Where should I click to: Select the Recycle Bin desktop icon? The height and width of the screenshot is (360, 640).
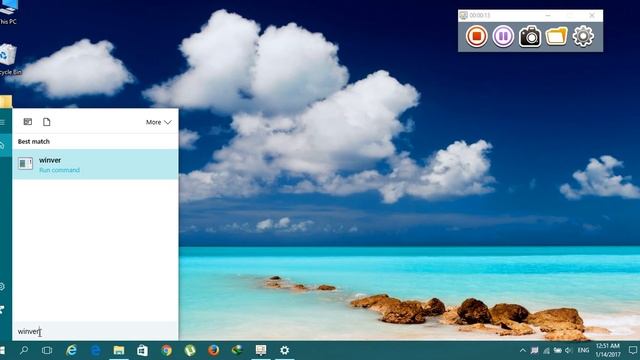click(9, 60)
